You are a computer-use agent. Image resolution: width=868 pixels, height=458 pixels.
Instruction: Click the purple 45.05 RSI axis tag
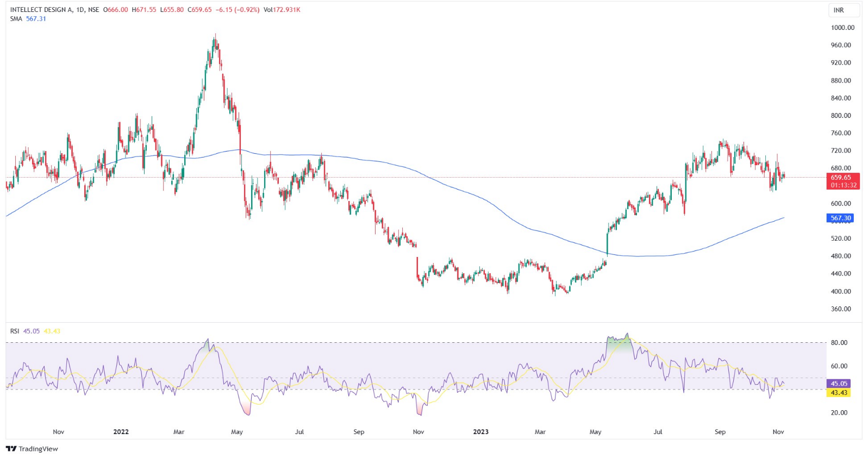point(839,384)
